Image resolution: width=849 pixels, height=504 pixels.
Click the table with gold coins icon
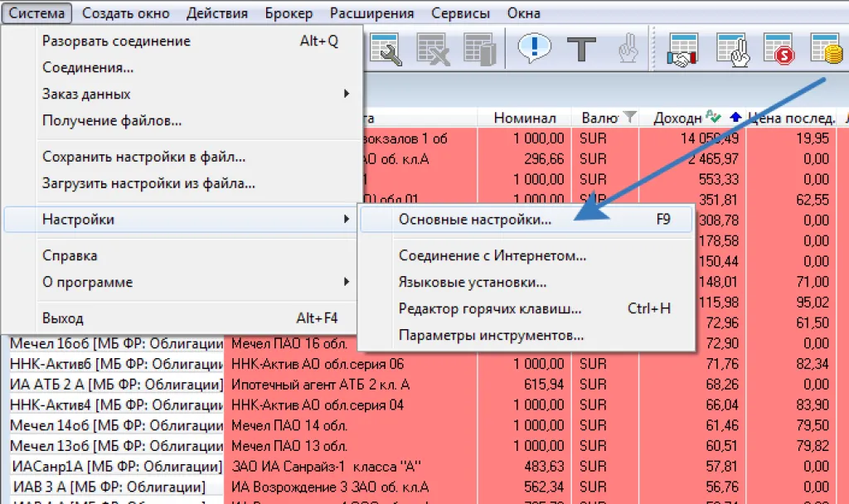[826, 50]
